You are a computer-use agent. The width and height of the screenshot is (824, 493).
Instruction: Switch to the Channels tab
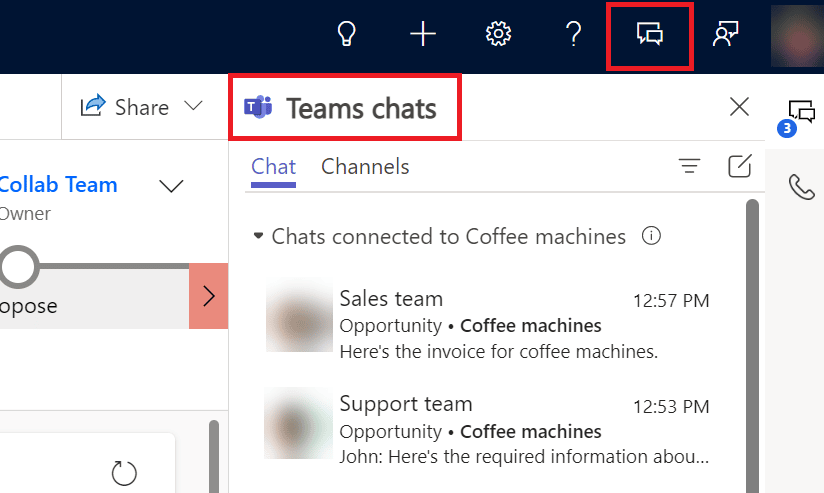click(x=365, y=167)
